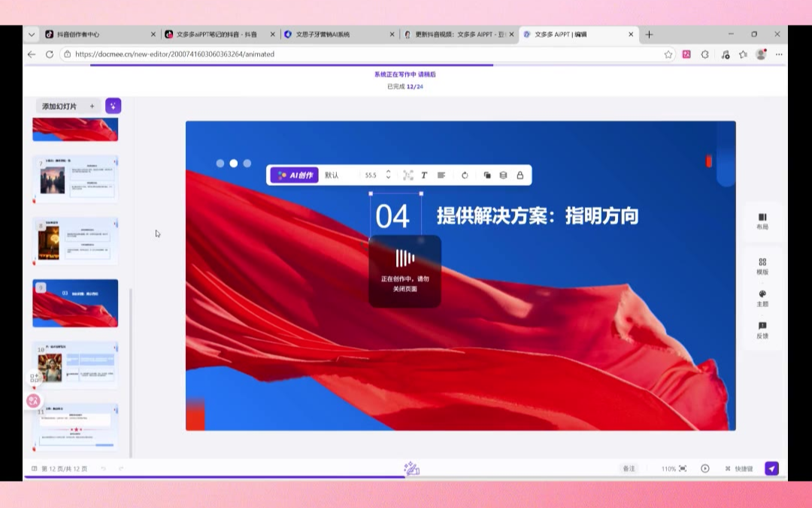
Task: Click the pink translate floating icon at left edge
Action: tap(33, 400)
